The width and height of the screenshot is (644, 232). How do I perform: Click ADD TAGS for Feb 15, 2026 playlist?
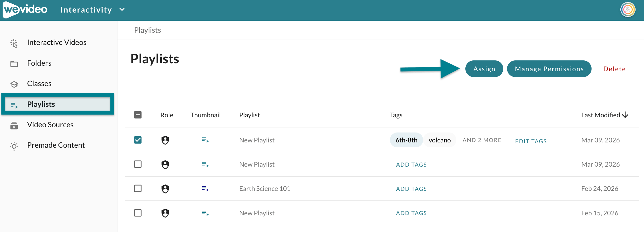click(x=411, y=213)
